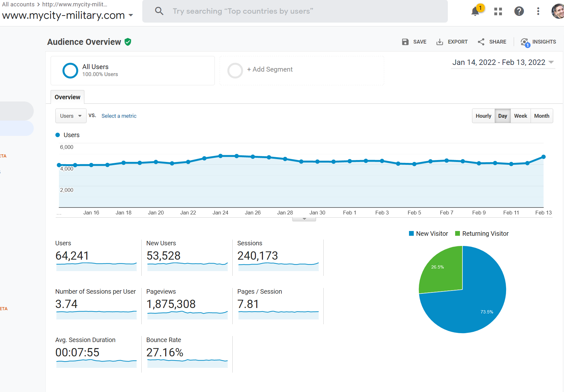The image size is (564, 392).
Task: Switch chart granularity to Hourly
Action: [483, 116]
